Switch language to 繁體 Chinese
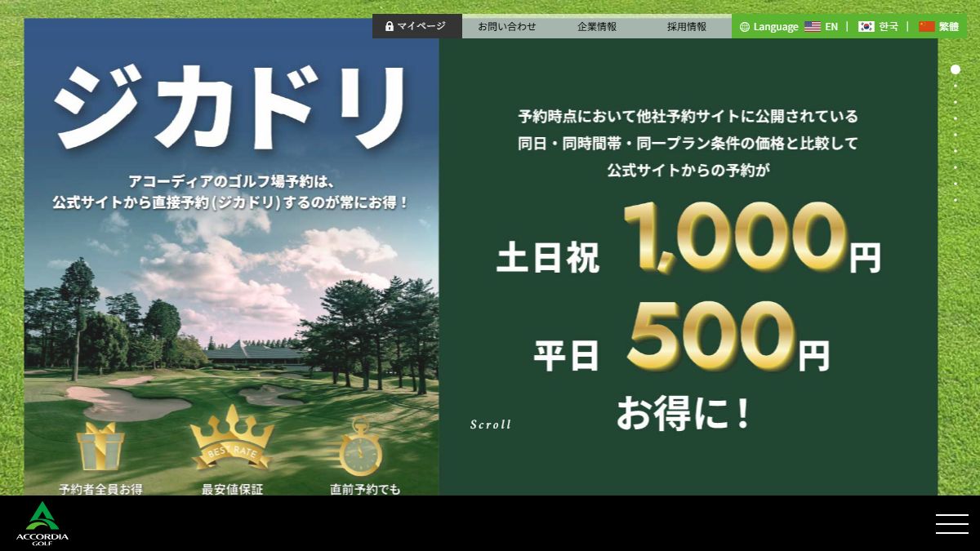This screenshot has height=551, width=980. [x=938, y=26]
